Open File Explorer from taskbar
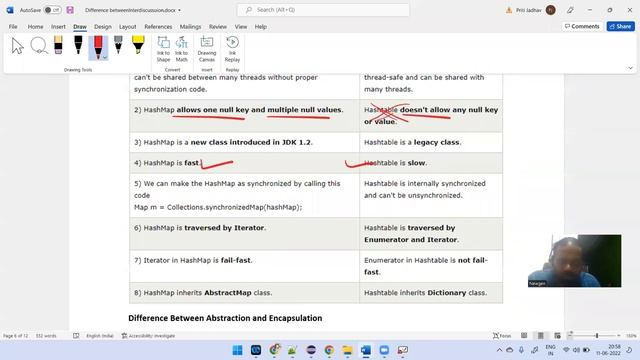Viewport: 640px width, 360px height. (347, 350)
